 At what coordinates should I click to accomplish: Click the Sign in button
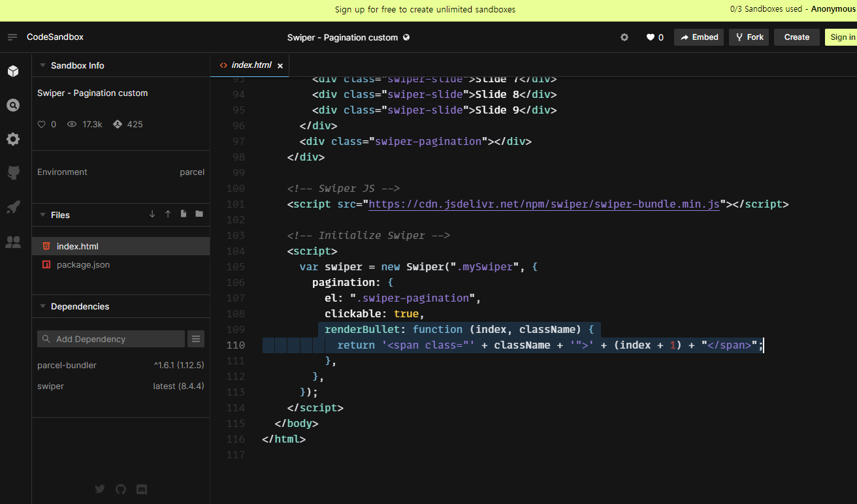point(842,37)
